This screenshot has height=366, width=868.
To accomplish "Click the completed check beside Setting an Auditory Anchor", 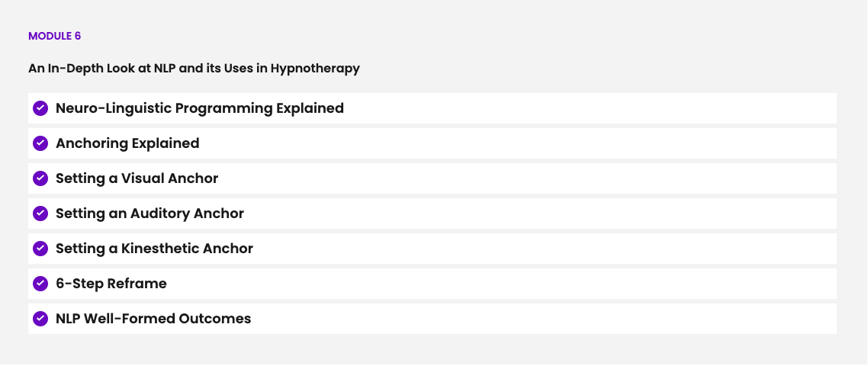I will [40, 213].
